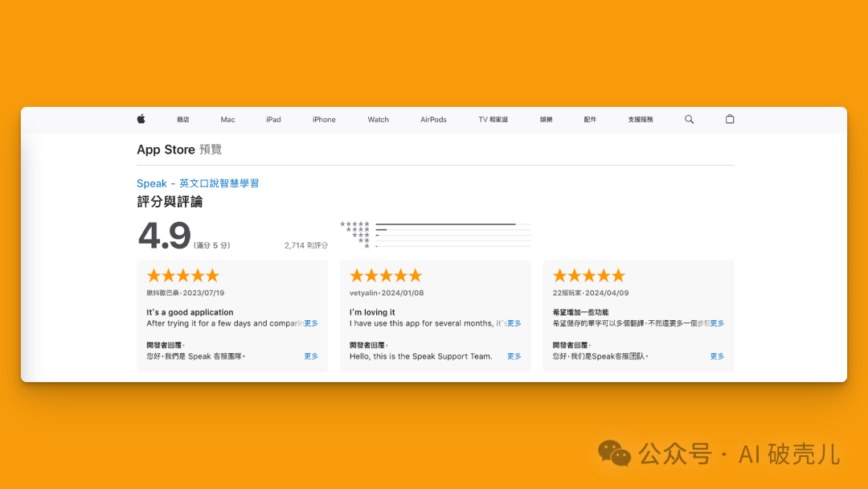Click the star rating above 22服玩家's review

(588, 276)
